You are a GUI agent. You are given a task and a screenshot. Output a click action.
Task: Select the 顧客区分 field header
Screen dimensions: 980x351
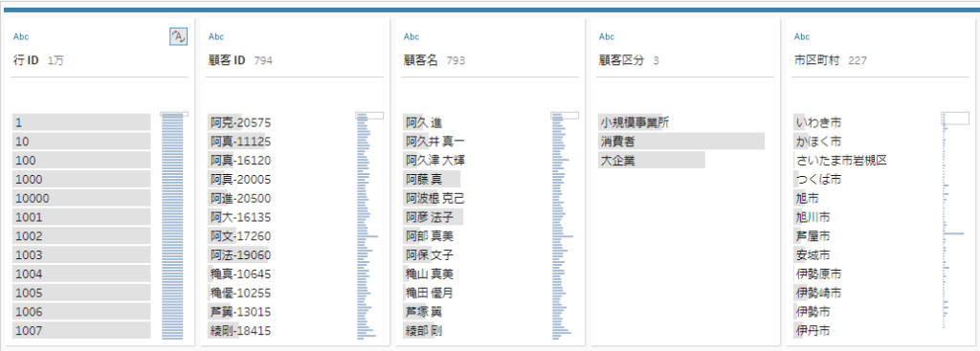point(621,60)
